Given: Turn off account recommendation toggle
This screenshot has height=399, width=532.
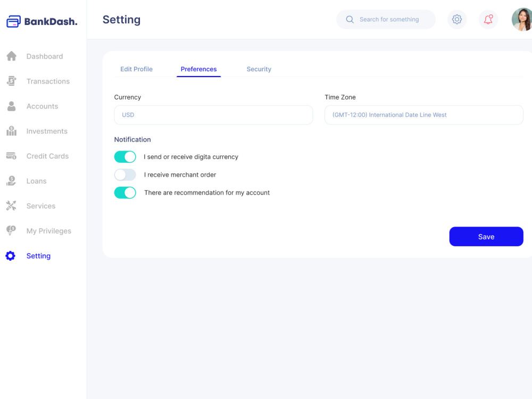Looking at the screenshot, I should (125, 193).
